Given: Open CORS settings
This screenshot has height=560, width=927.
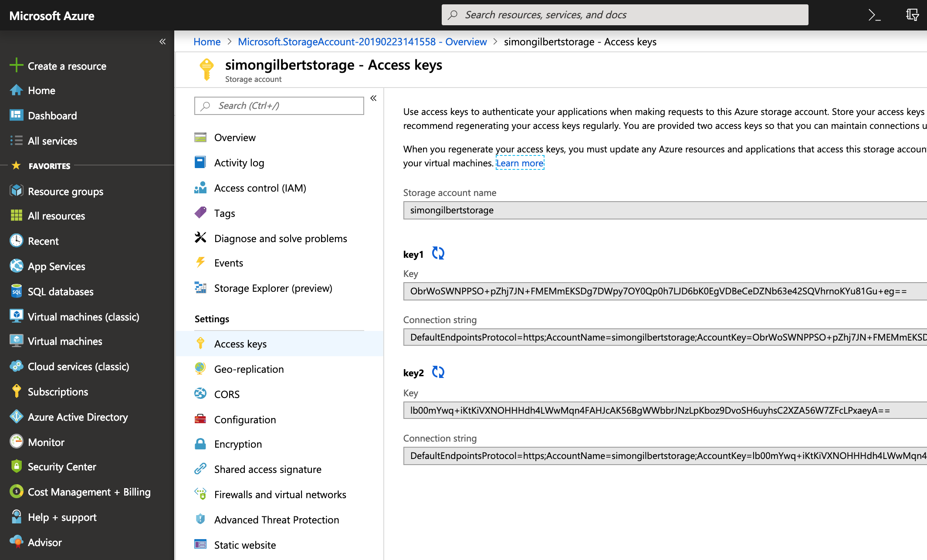Looking at the screenshot, I should [x=227, y=394].
